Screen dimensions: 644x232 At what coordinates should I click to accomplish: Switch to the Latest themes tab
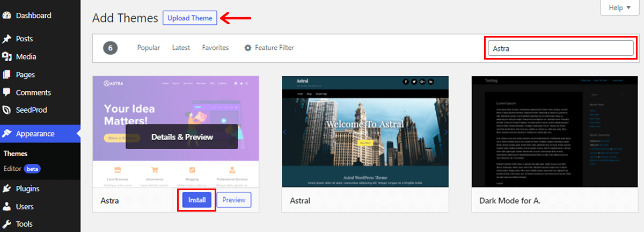coord(181,48)
